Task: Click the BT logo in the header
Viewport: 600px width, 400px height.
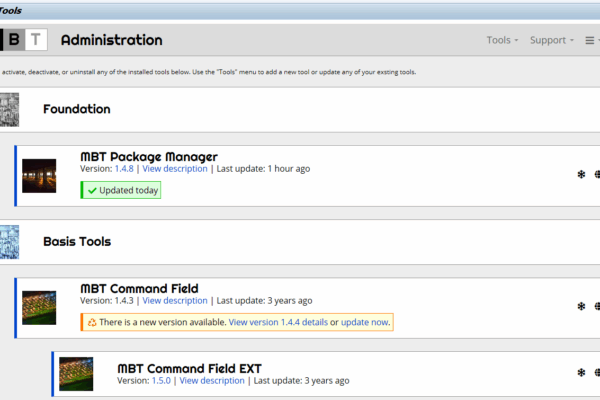Action: 24,40
